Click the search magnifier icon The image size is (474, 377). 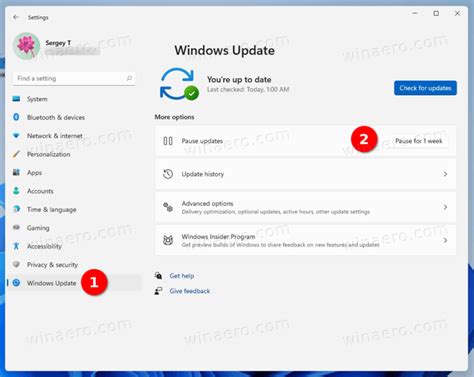coord(129,78)
